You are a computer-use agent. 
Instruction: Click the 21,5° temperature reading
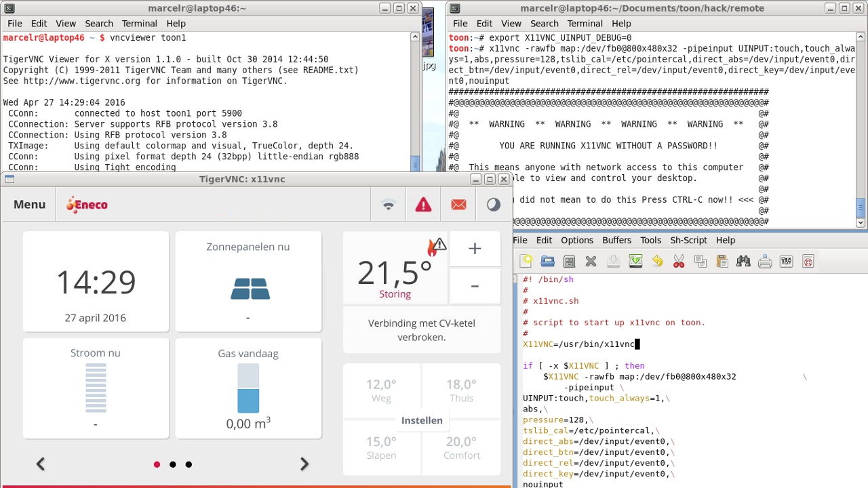[x=395, y=272]
